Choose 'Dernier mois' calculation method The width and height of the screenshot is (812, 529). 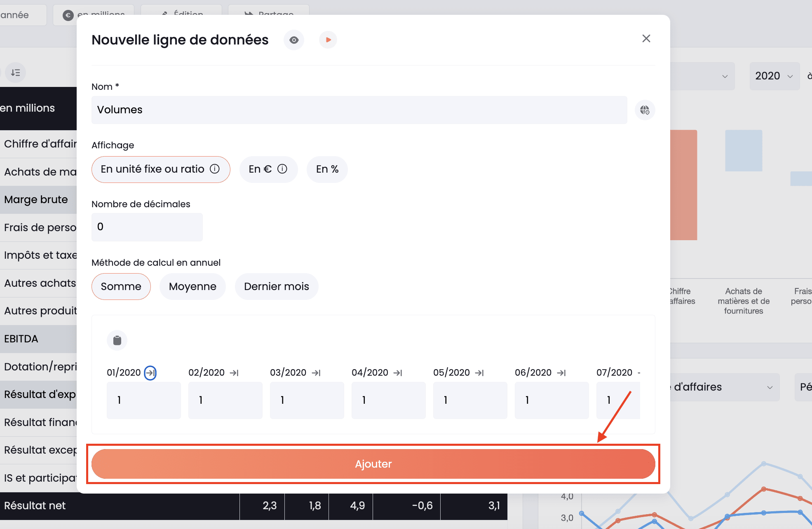click(277, 286)
